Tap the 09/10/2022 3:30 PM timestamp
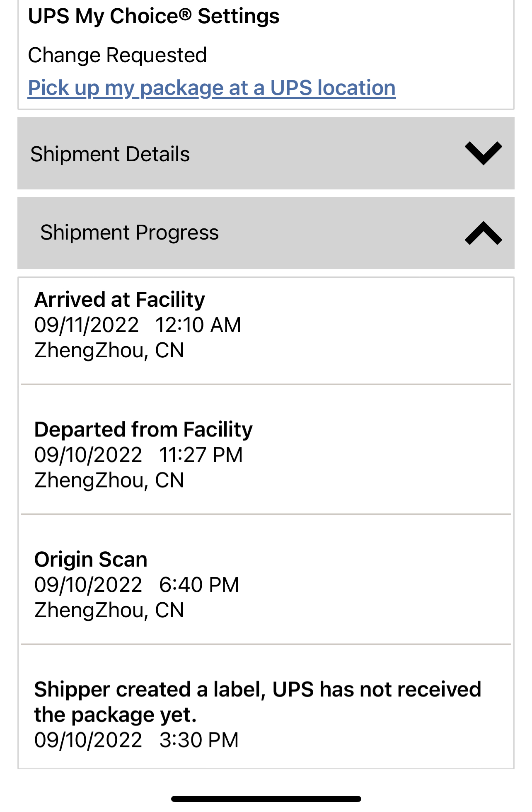This screenshot has width=532, height=812. coord(136,740)
